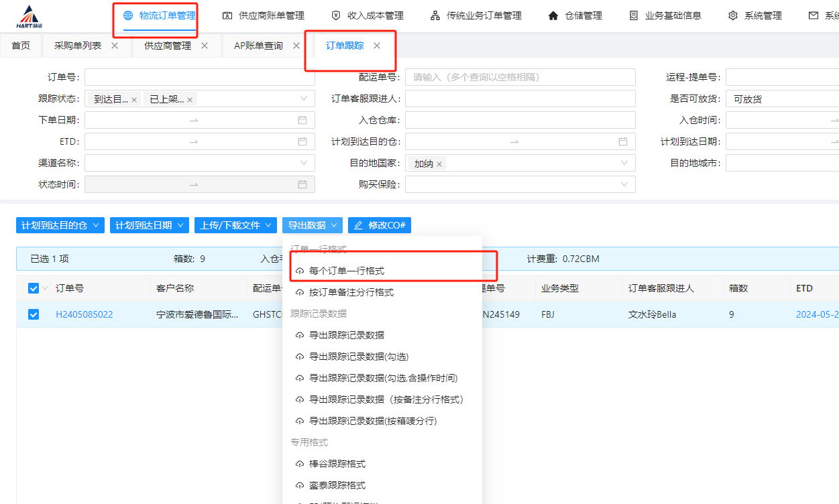The height and width of the screenshot is (504, 839).
Task: Remove the 已上架 tracking status tag
Action: pos(190,100)
